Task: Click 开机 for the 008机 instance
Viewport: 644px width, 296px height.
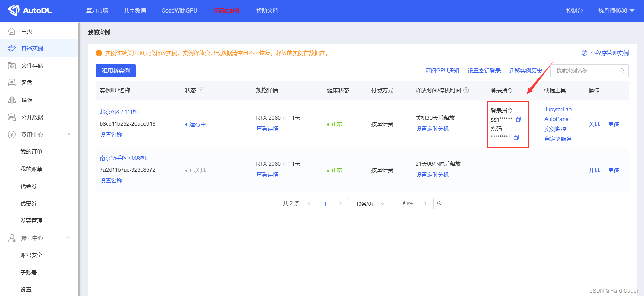Action: click(594, 170)
